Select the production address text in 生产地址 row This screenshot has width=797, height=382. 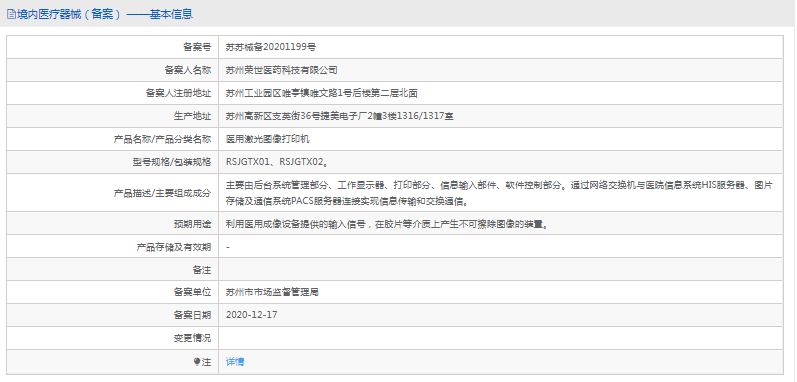(340, 116)
